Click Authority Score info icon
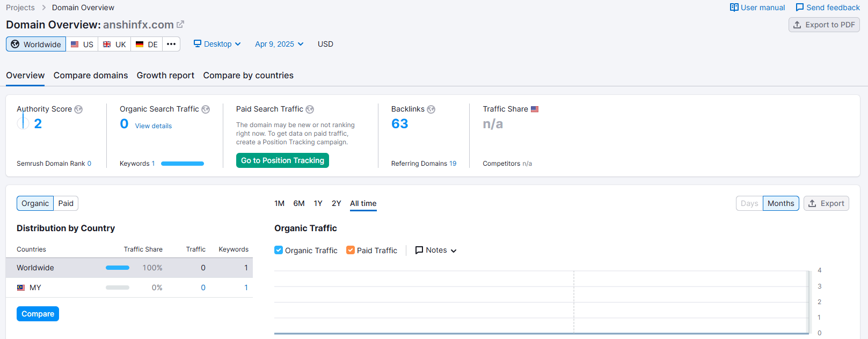The height and width of the screenshot is (339, 868). (x=78, y=109)
